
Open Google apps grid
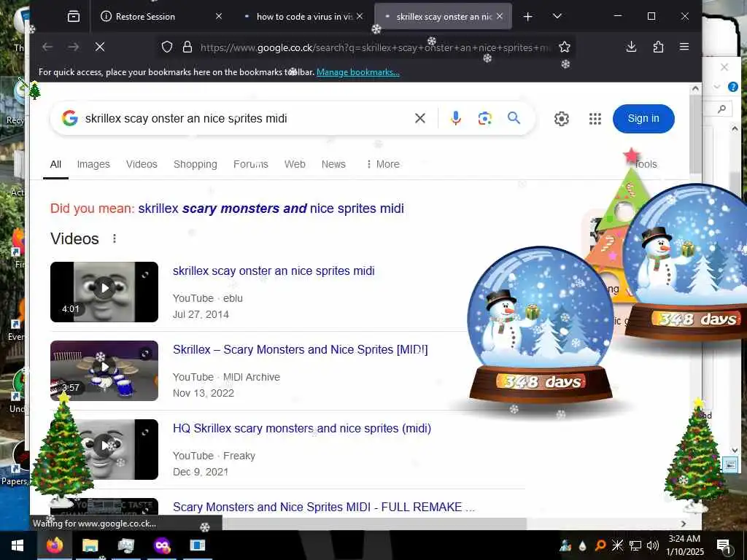[x=595, y=119]
